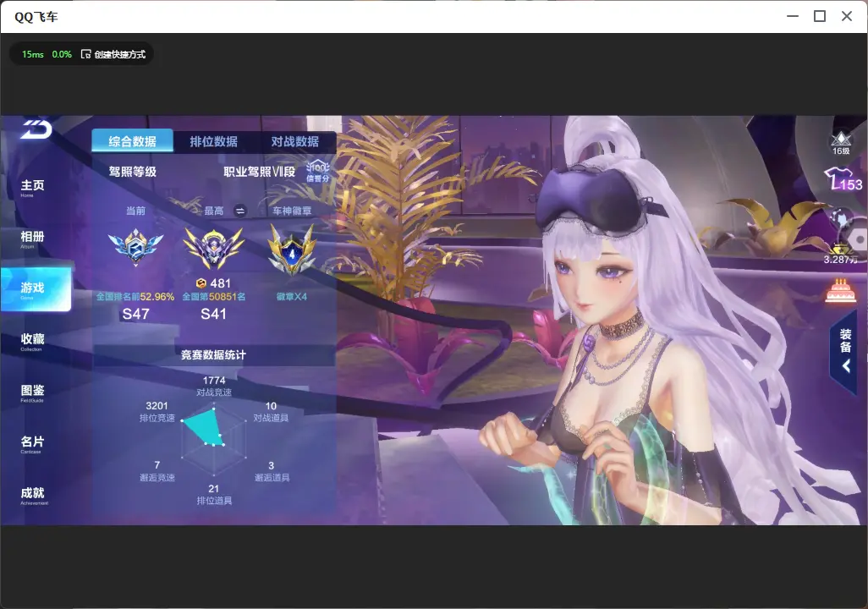This screenshot has height=609, width=868.
Task: Click the S47 season label
Action: 135,314
